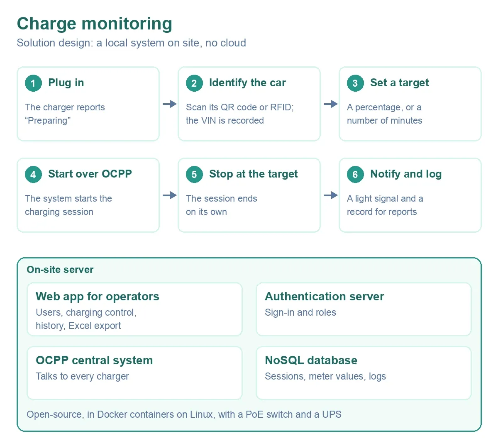The width and height of the screenshot is (498, 448).
Task: Click the step 4 number badge
Action: click(x=33, y=174)
